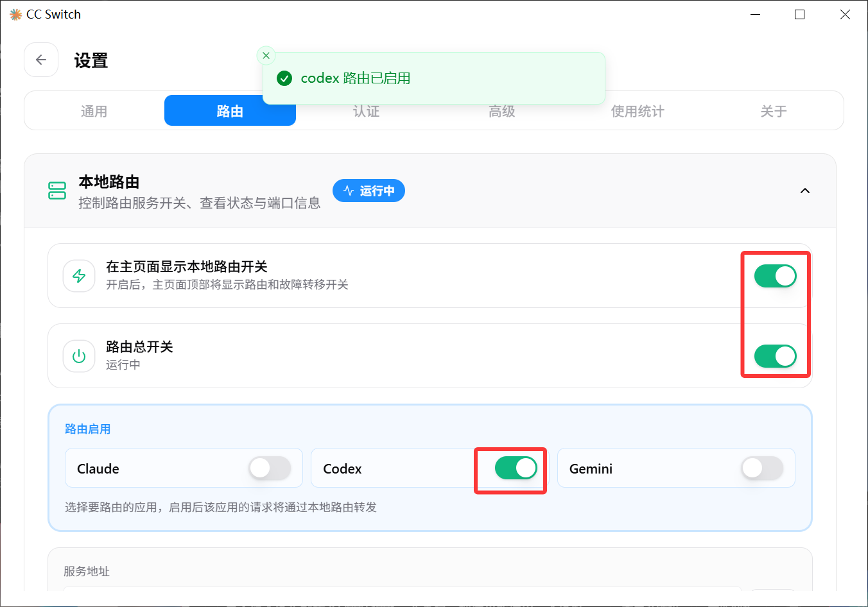Open the 使用统计 tab
This screenshot has height=607, width=868.
[x=638, y=111]
